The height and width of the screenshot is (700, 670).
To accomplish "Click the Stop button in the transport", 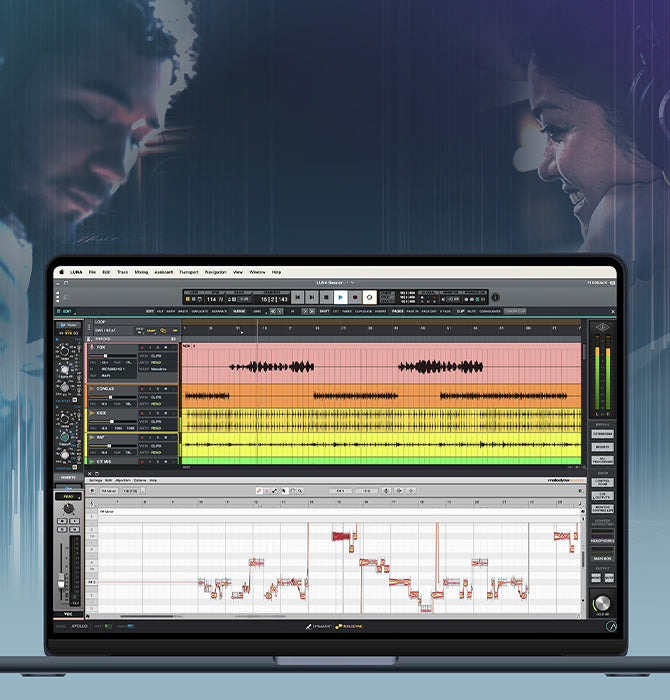I will coord(326,297).
